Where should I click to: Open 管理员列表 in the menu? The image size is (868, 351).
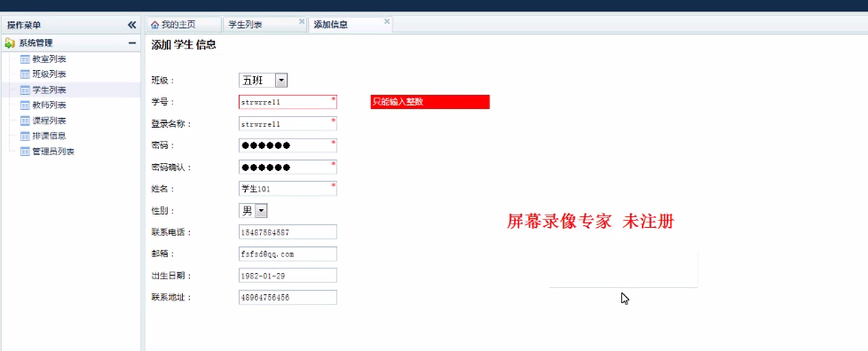click(x=53, y=152)
